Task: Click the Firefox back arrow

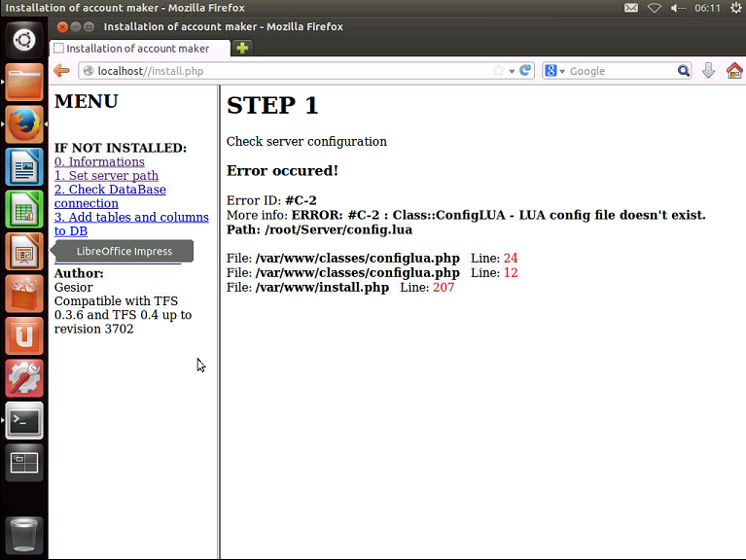Action: [62, 71]
